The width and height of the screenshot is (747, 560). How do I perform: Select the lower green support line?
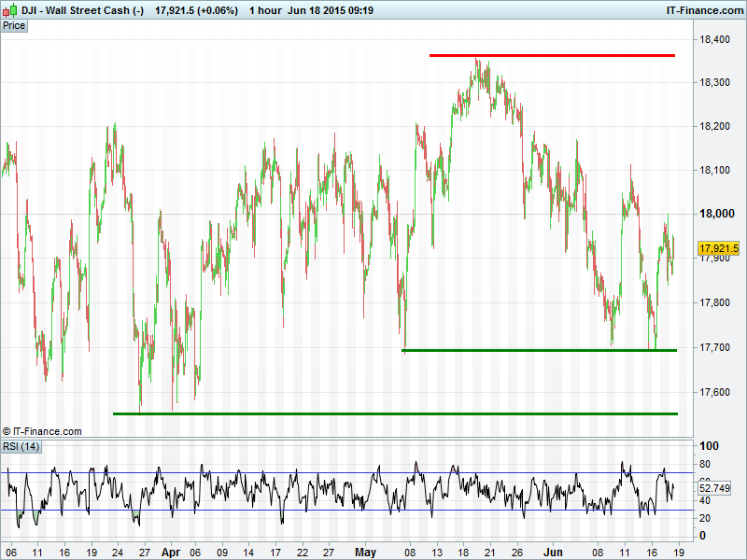[392, 413]
